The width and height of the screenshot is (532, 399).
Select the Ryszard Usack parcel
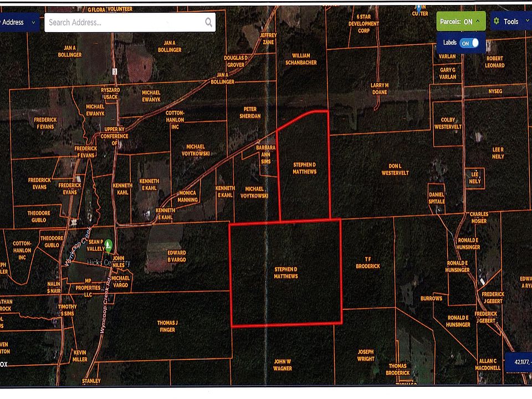coord(110,93)
